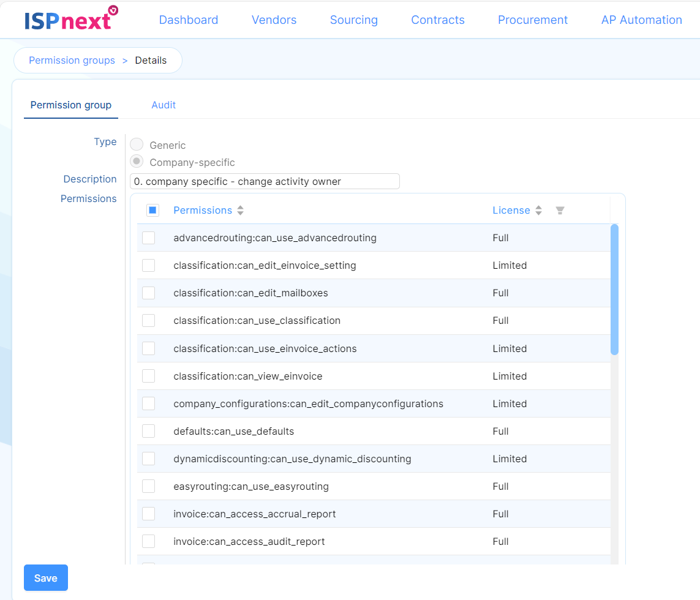Screen dimensions: 700x600
Task: Check easyrouting:can_use_easyrouting permission
Action: 149,486
